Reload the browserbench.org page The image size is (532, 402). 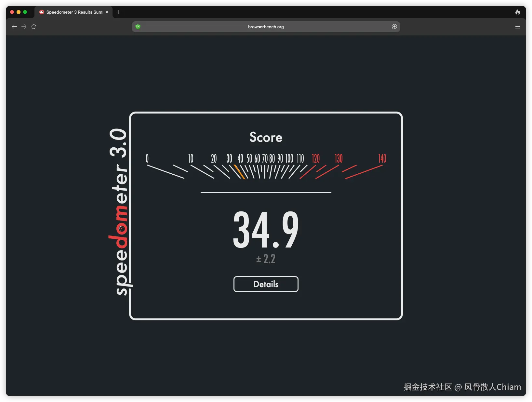(34, 27)
